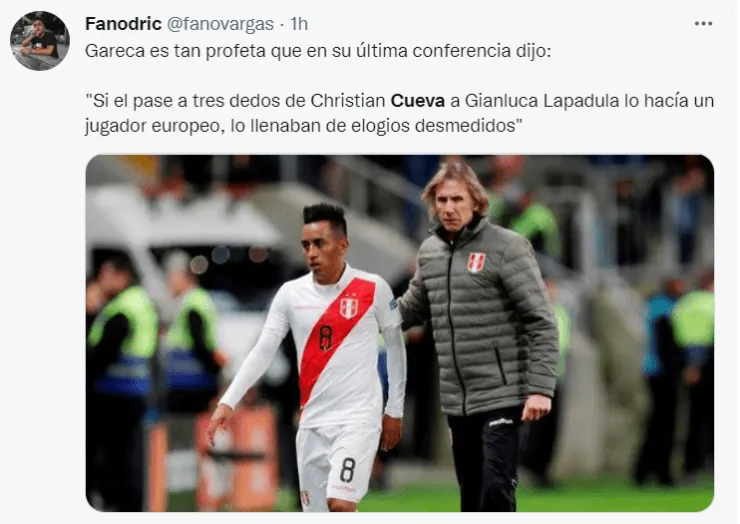Click the quoted text mentioning Gianluca Lapadula
The image size is (740, 524).
[399, 113]
